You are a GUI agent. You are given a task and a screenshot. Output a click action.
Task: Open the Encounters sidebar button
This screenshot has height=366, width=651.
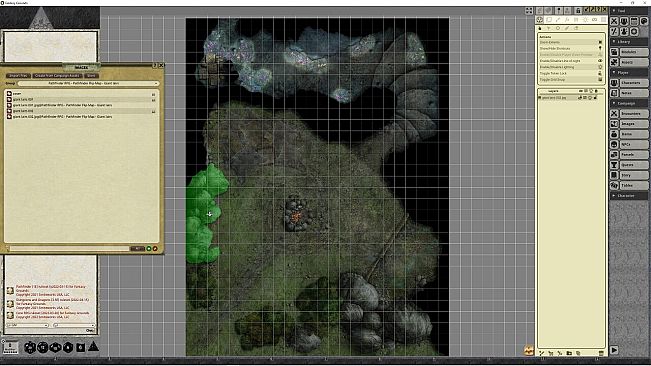(x=634, y=114)
